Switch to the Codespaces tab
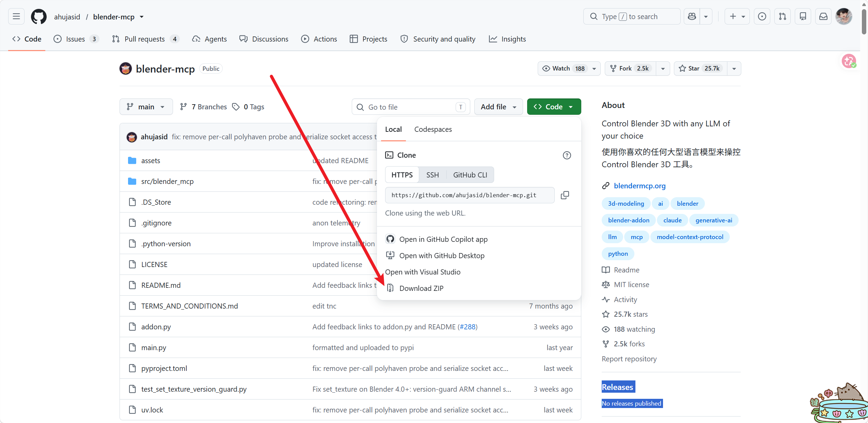 click(433, 129)
